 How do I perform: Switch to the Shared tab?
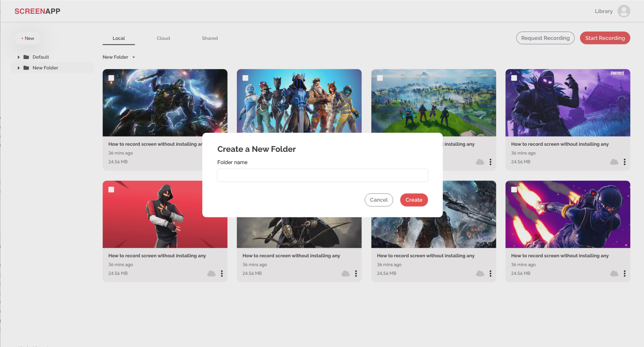pos(210,38)
